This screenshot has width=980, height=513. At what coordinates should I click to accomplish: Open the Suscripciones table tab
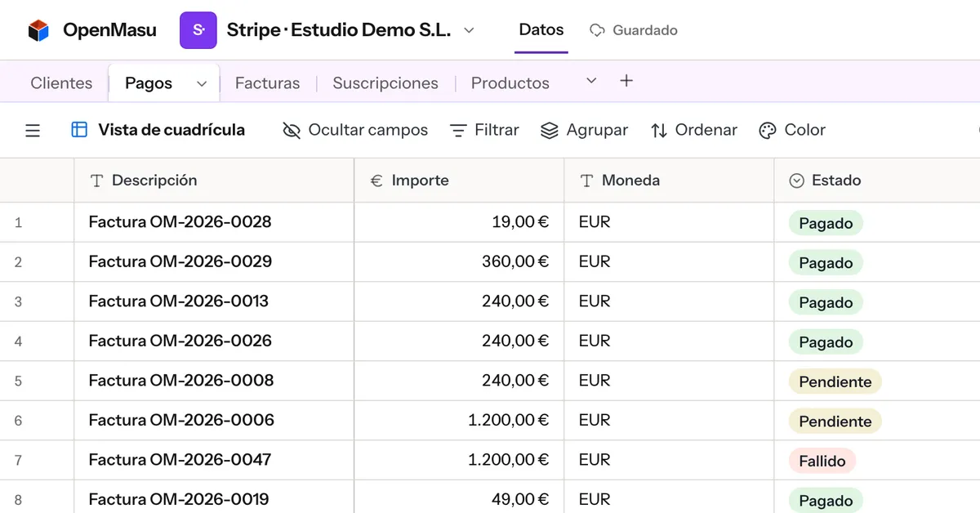click(x=385, y=83)
